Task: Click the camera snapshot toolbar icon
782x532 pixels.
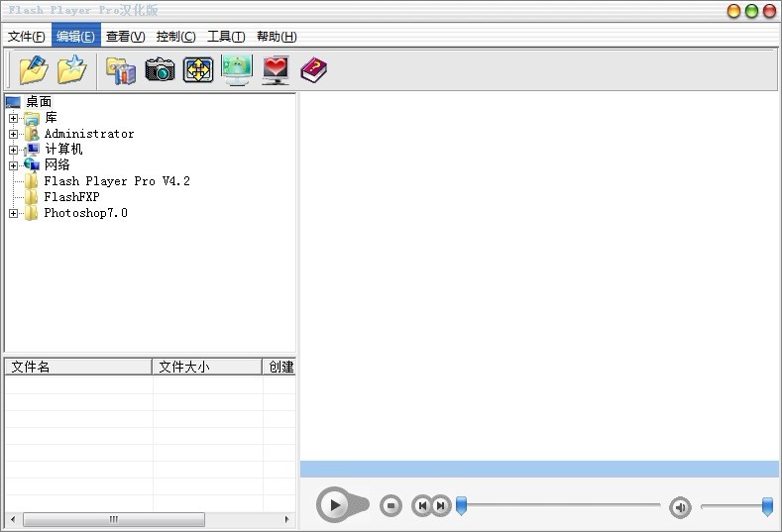Action: pos(160,69)
